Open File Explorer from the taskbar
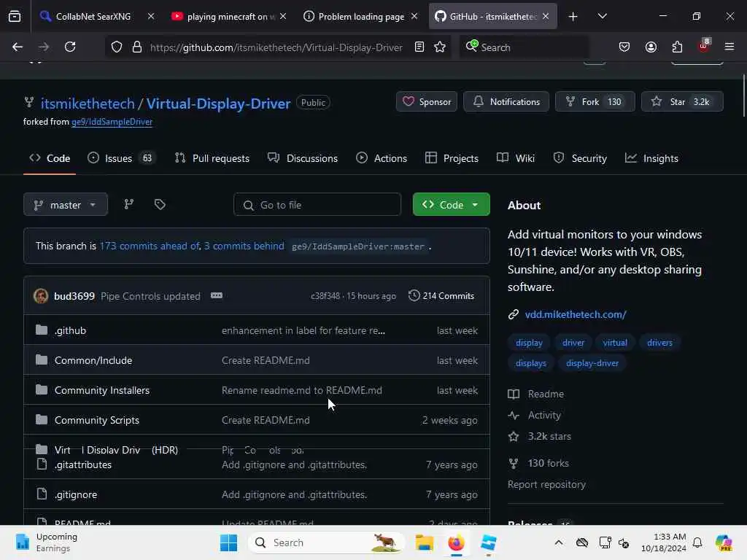Viewport: 747px width, 560px height. [424, 542]
